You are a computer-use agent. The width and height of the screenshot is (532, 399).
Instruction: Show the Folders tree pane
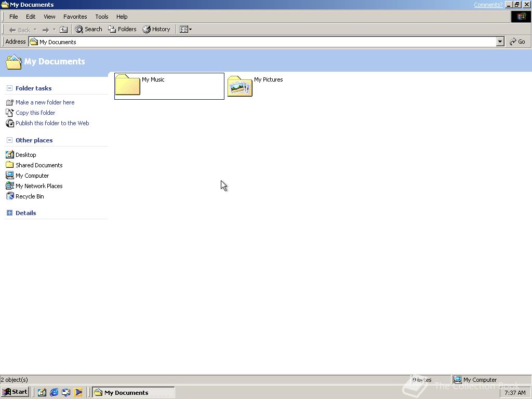122,29
